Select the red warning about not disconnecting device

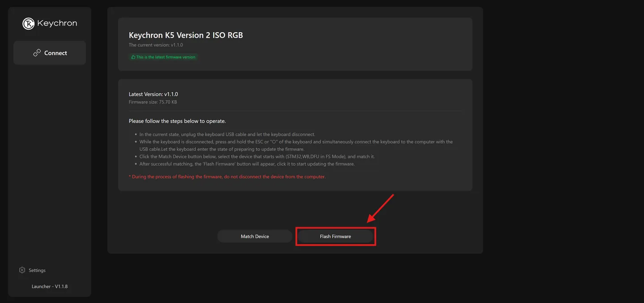click(x=227, y=177)
